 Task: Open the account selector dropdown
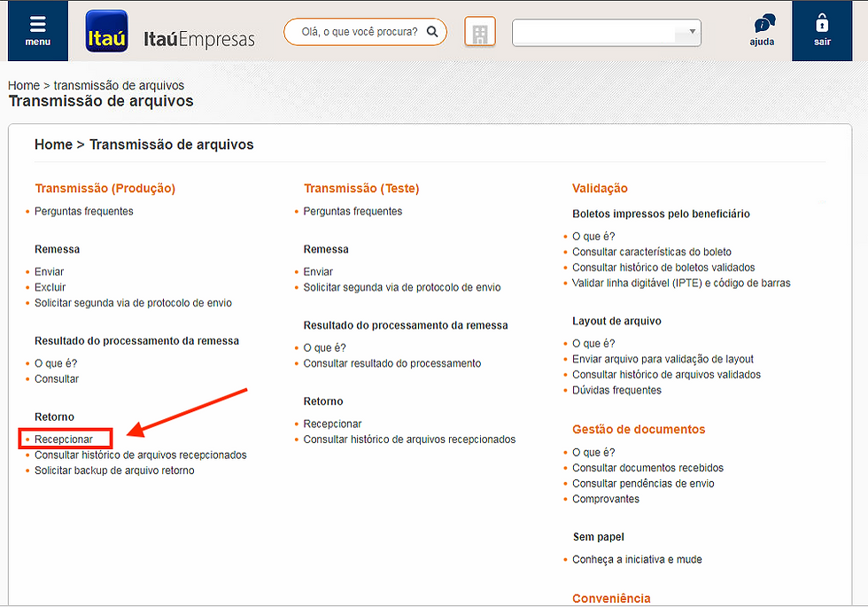pos(606,33)
